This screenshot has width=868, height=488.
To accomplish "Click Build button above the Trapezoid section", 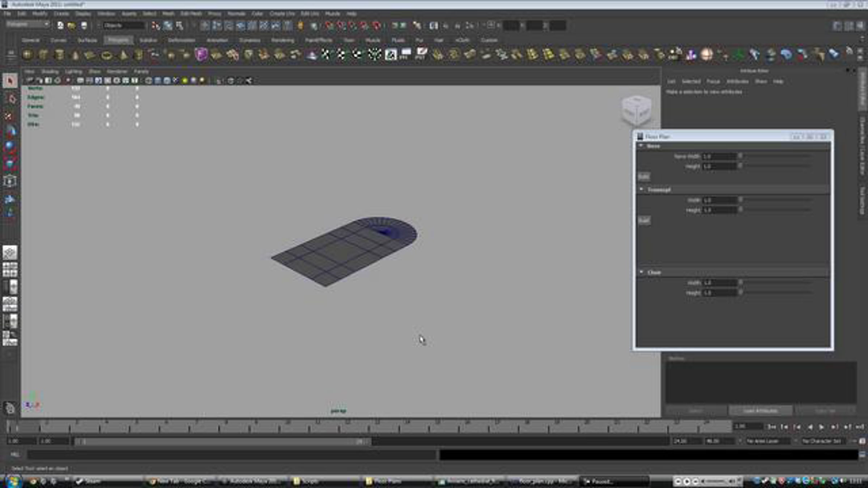I will tap(644, 176).
